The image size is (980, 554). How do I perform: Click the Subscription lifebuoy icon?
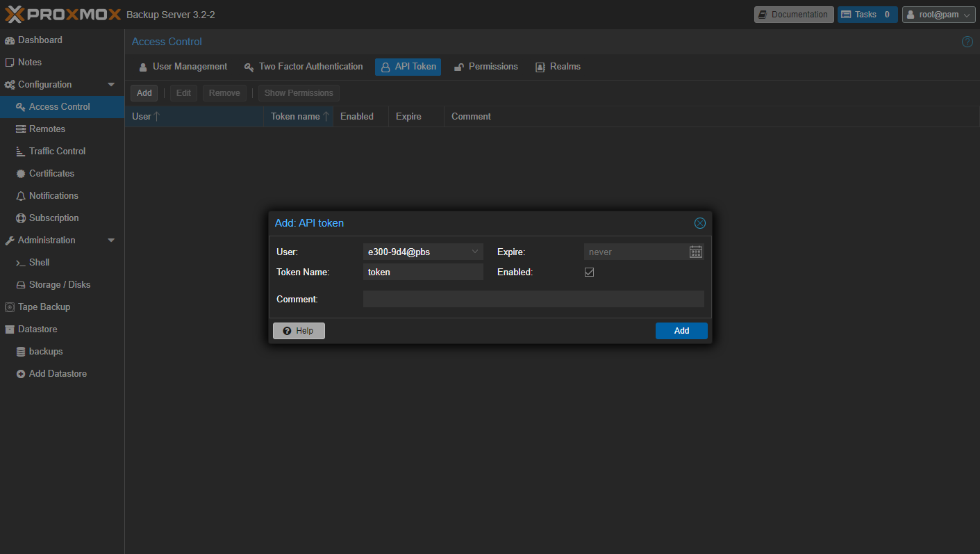coord(21,218)
